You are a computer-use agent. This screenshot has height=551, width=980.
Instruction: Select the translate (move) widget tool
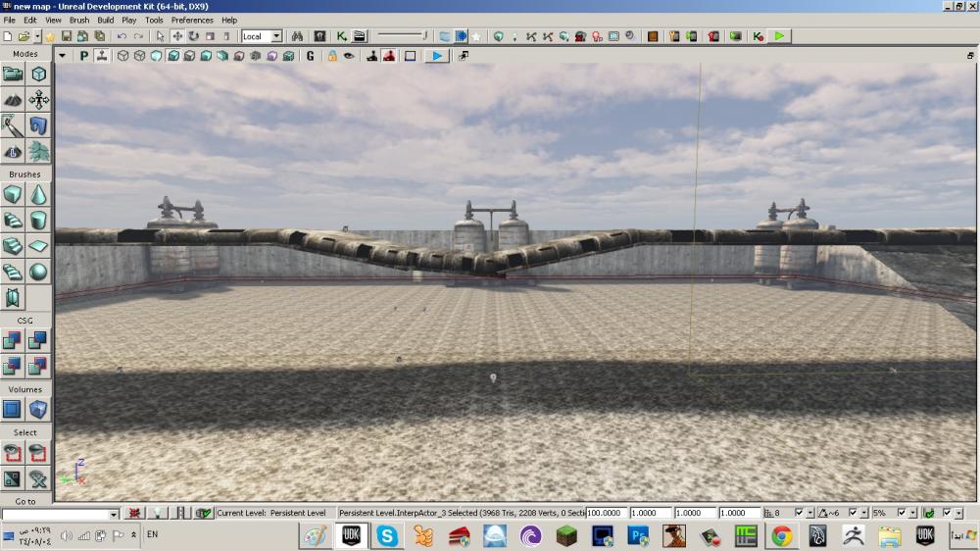coord(177,36)
